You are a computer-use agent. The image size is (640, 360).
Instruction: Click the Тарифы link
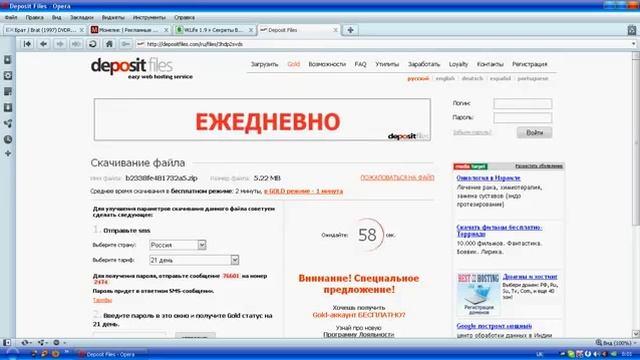pyautogui.click(x=102, y=300)
